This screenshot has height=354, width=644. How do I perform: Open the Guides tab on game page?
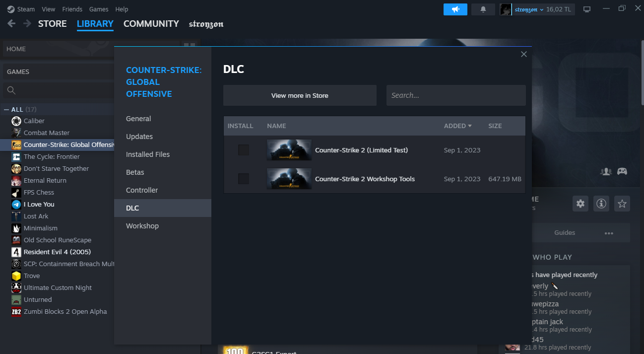pos(565,232)
